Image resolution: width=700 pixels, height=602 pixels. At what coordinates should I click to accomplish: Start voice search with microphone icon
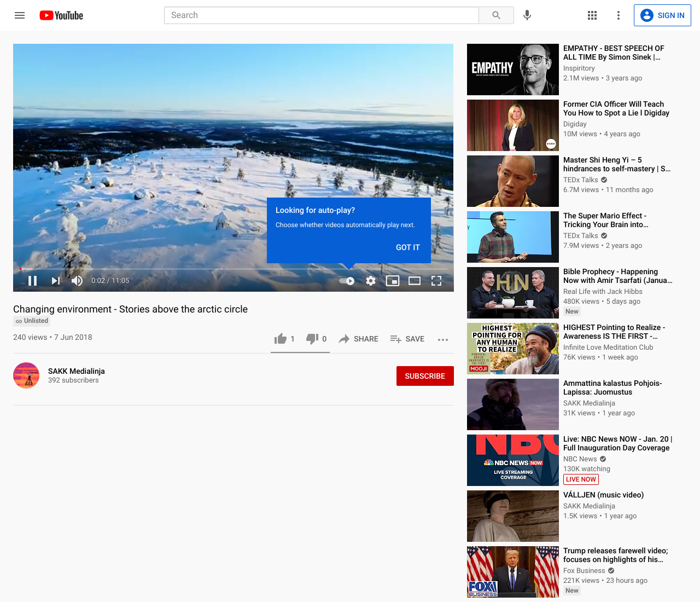click(527, 15)
